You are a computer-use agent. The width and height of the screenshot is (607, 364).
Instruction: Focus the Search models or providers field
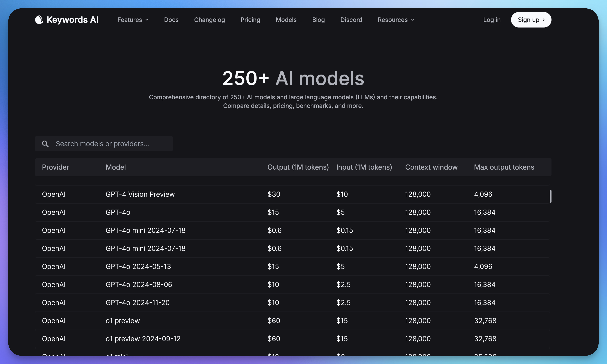click(110, 144)
